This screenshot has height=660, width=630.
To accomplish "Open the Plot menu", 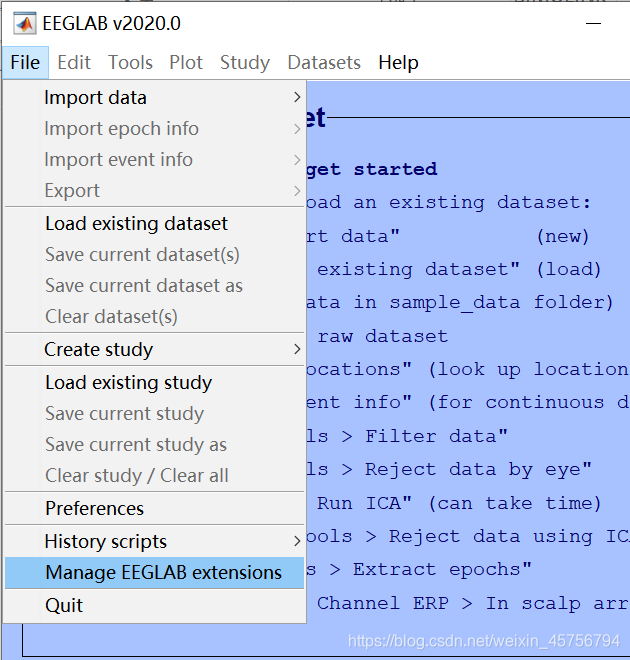I will pos(186,63).
